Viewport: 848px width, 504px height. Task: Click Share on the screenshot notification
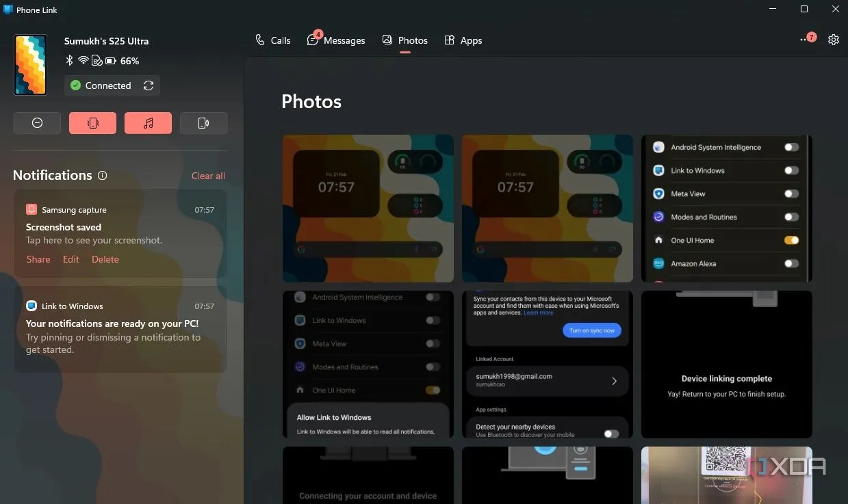(38, 259)
